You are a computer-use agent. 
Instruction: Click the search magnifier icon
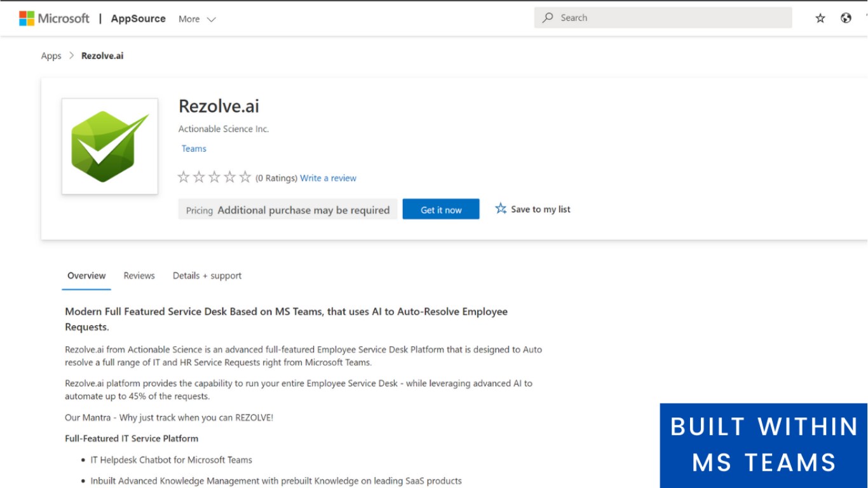pyautogui.click(x=547, y=18)
